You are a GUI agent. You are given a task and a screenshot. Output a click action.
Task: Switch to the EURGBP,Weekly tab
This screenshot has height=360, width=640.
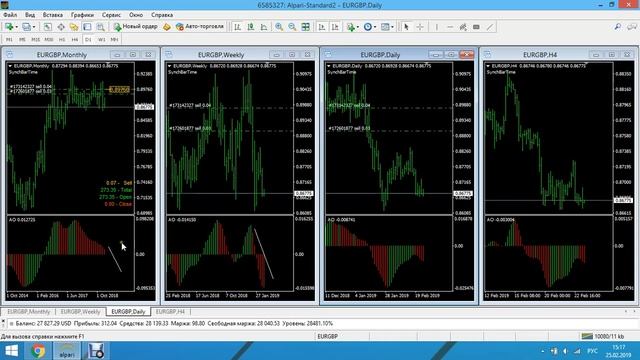[80, 311]
